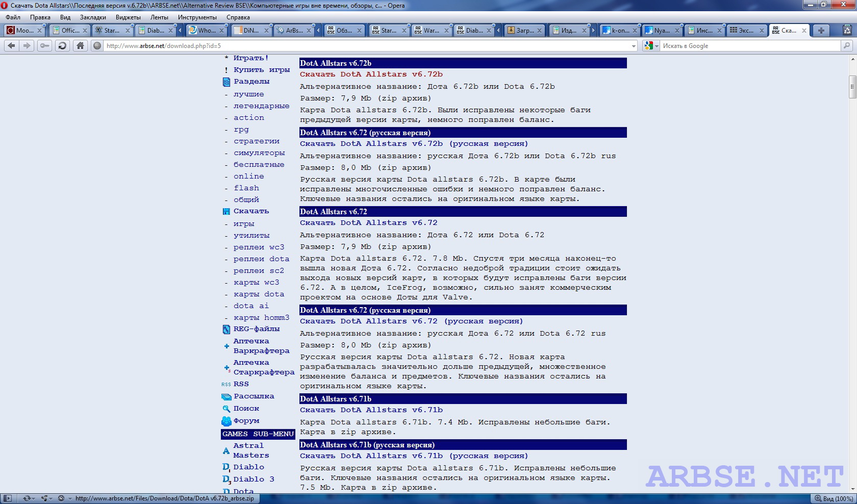Viewport: 857px width, 504px height.
Task: Click the Diablo 3 icon in sidebar
Action: [x=226, y=480]
